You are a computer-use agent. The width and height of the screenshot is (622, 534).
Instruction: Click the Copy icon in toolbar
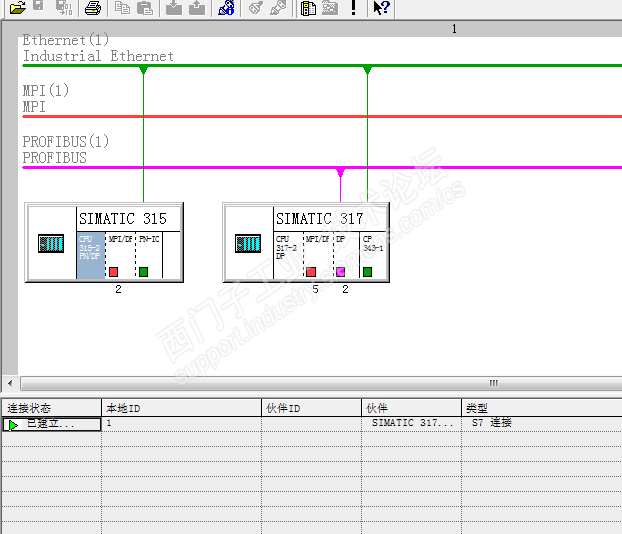(x=122, y=8)
